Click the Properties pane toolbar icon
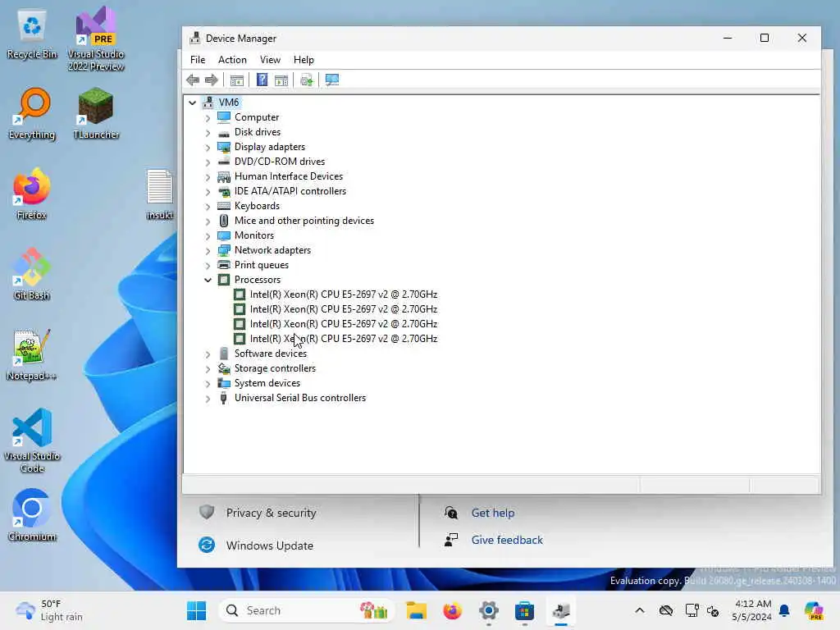 pos(281,80)
